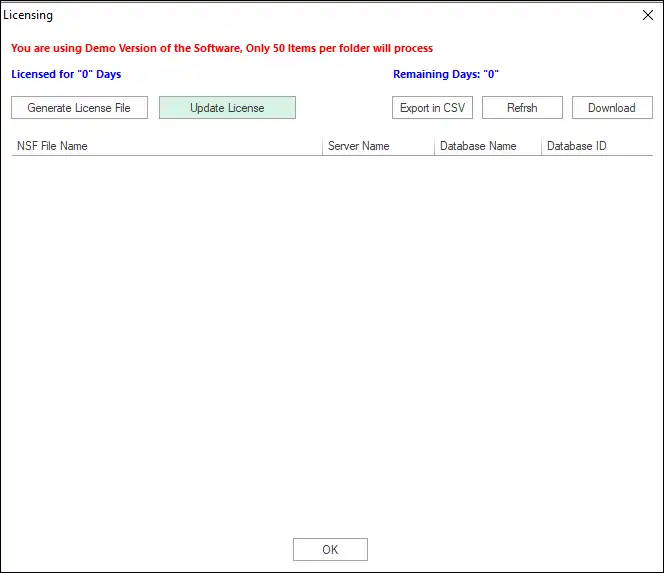Confirm with the OK button
Image resolution: width=664 pixels, height=573 pixels.
pyautogui.click(x=330, y=549)
